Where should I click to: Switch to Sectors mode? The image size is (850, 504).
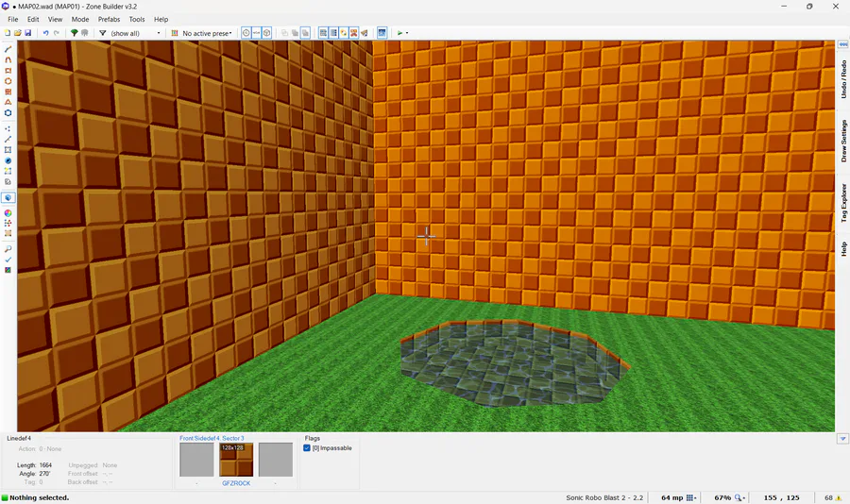pyautogui.click(x=8, y=150)
